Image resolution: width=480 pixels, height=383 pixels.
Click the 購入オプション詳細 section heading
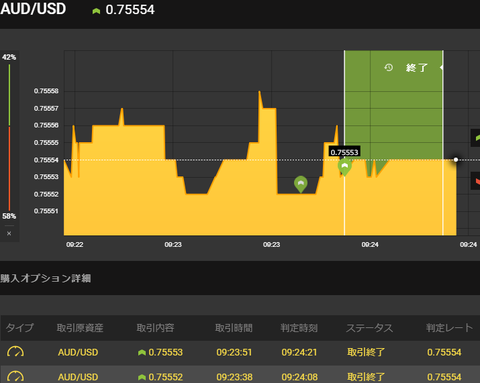coord(46,278)
